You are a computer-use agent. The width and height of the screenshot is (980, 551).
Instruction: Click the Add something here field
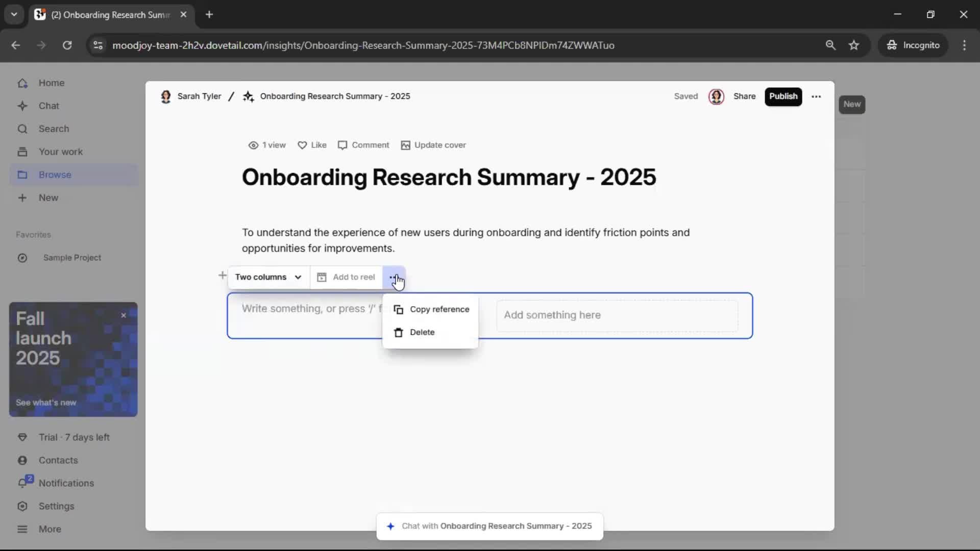point(617,315)
